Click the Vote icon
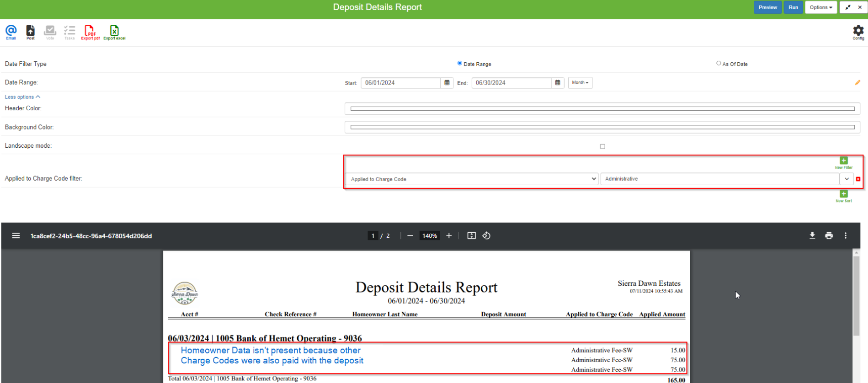Screen dimensions: 868x383 [x=50, y=32]
